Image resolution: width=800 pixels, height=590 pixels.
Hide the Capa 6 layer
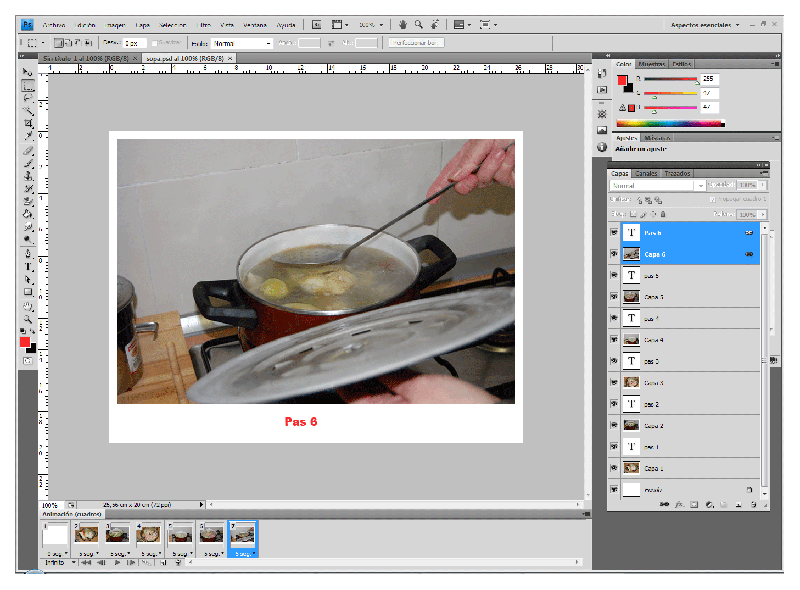[614, 254]
